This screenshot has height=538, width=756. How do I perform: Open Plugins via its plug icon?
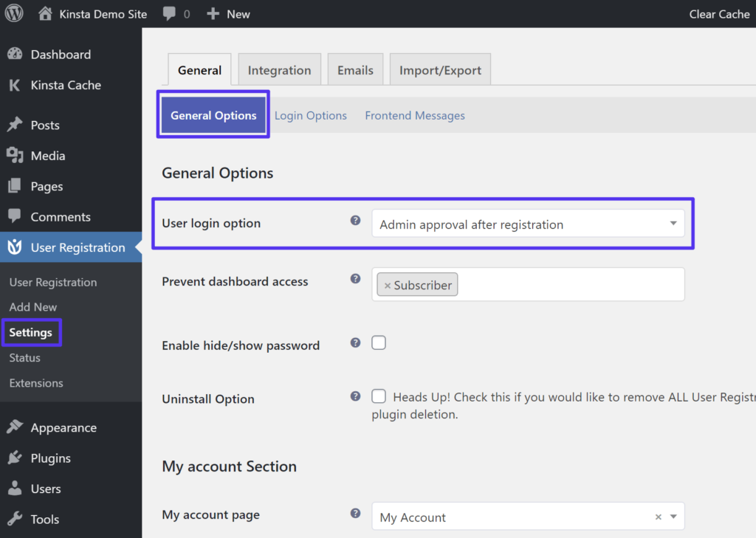16,458
